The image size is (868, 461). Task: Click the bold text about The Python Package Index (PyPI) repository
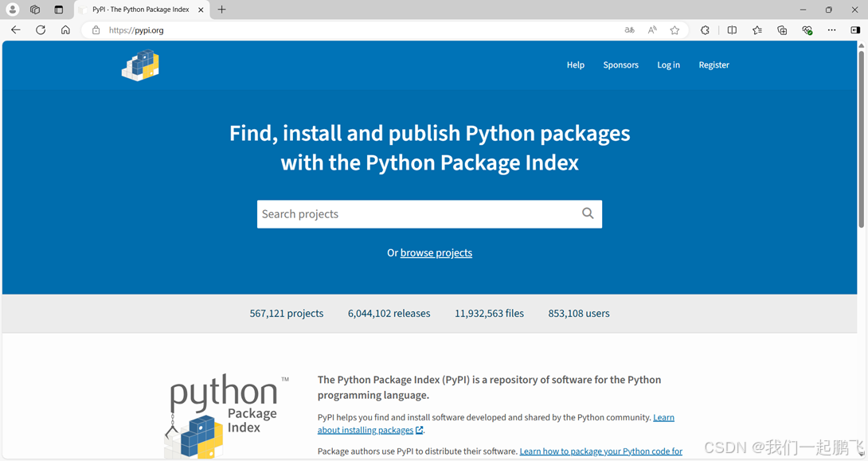(490, 388)
